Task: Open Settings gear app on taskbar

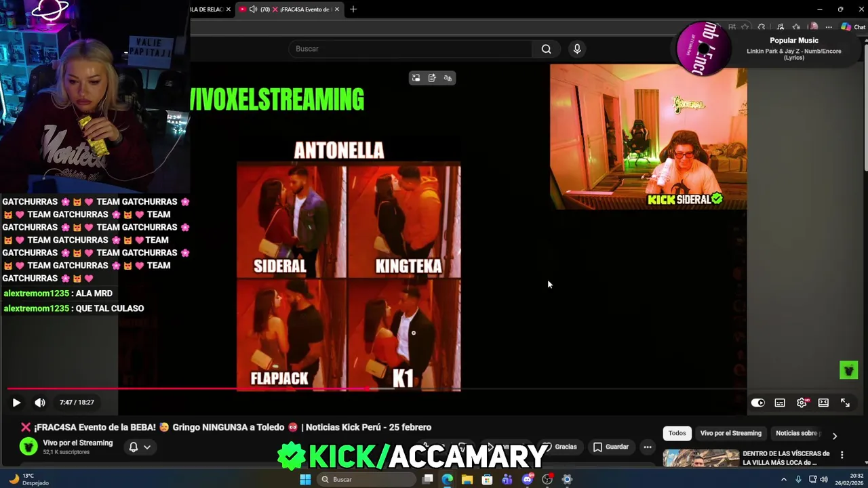Action: pyautogui.click(x=567, y=479)
